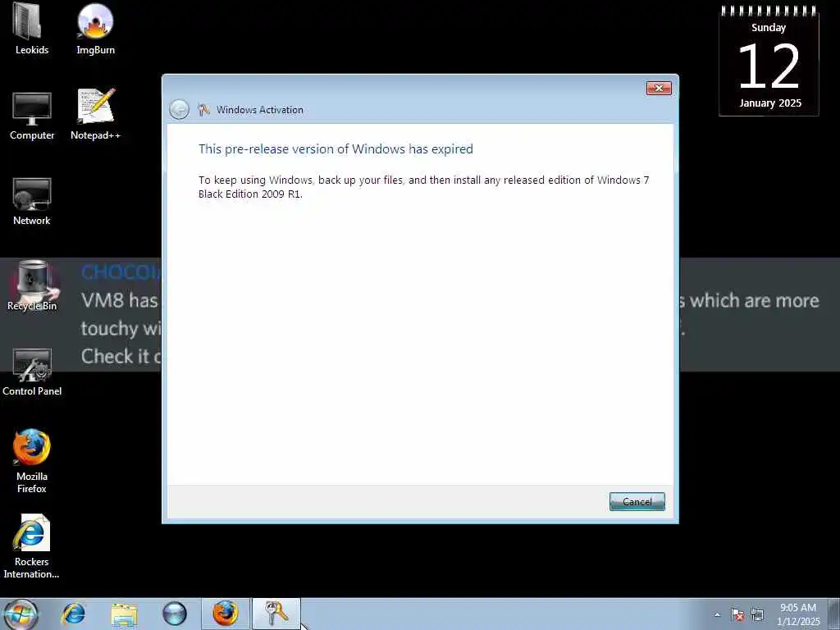
Task: Switch to Firefox in the taskbar
Action: (x=226, y=614)
